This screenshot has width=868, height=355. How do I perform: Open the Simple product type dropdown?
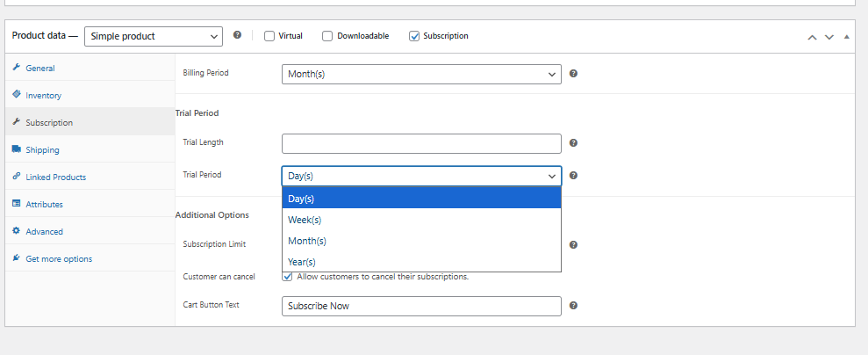[x=154, y=36]
